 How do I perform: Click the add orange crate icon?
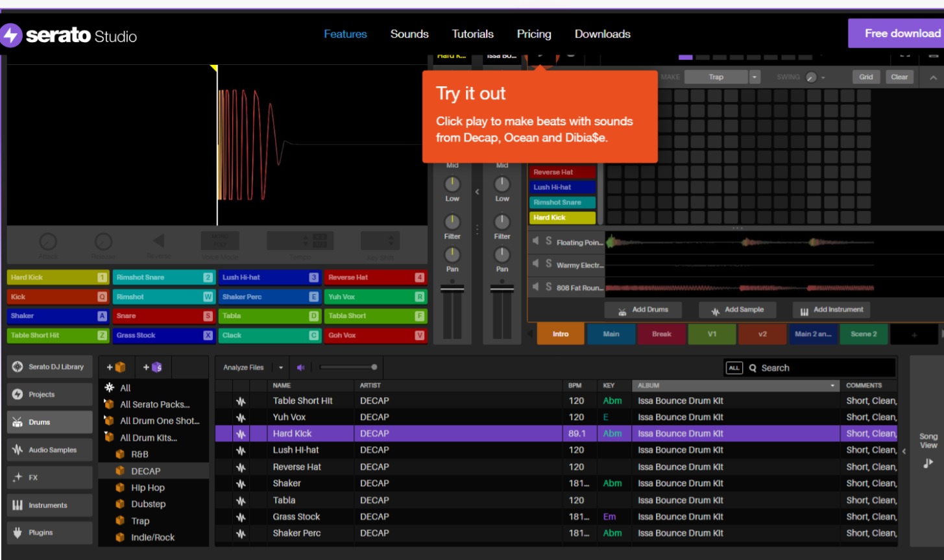116,367
